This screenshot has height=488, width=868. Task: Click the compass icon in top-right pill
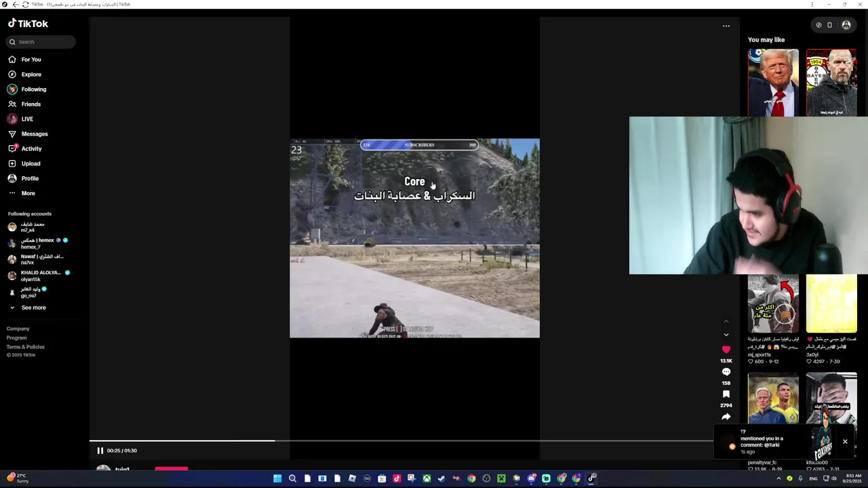point(818,25)
